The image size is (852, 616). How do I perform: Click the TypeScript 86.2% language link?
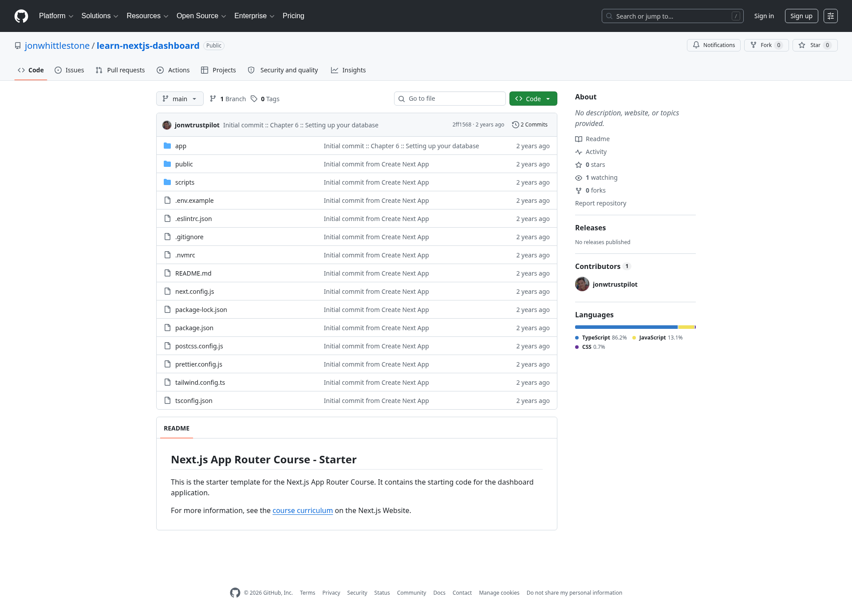(x=601, y=338)
